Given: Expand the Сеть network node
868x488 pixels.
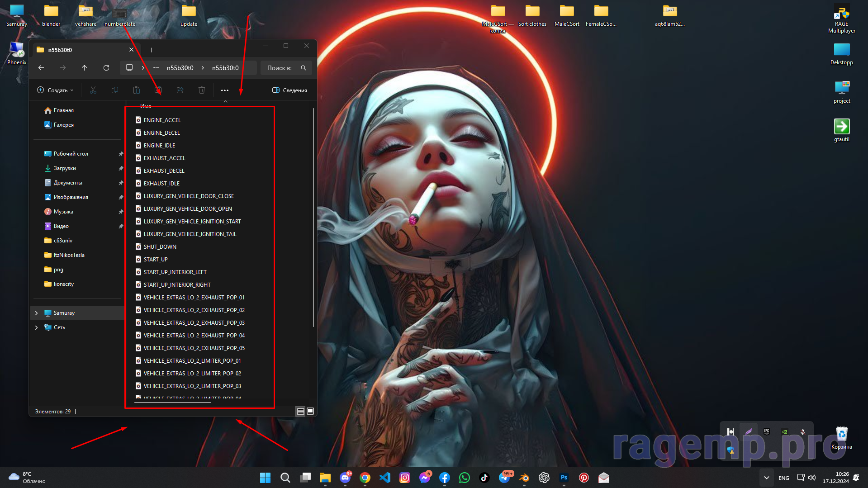Looking at the screenshot, I should [37, 327].
